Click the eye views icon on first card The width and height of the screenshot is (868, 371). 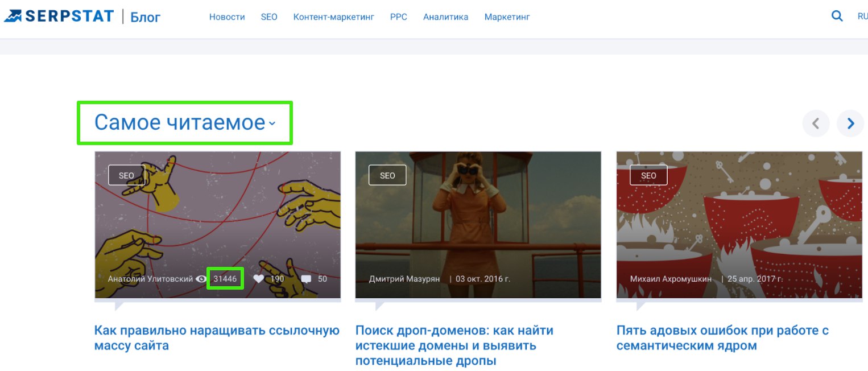tap(201, 279)
